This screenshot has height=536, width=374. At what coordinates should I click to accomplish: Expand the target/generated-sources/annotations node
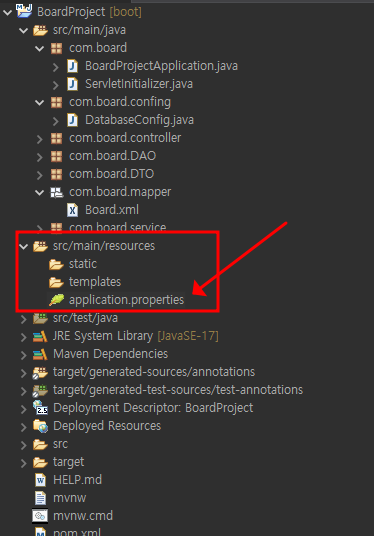[24, 373]
